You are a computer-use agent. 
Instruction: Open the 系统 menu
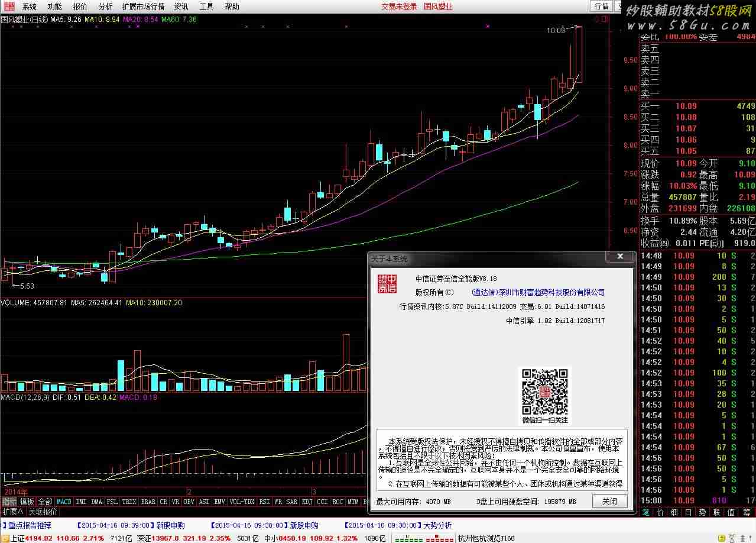pyautogui.click(x=30, y=7)
